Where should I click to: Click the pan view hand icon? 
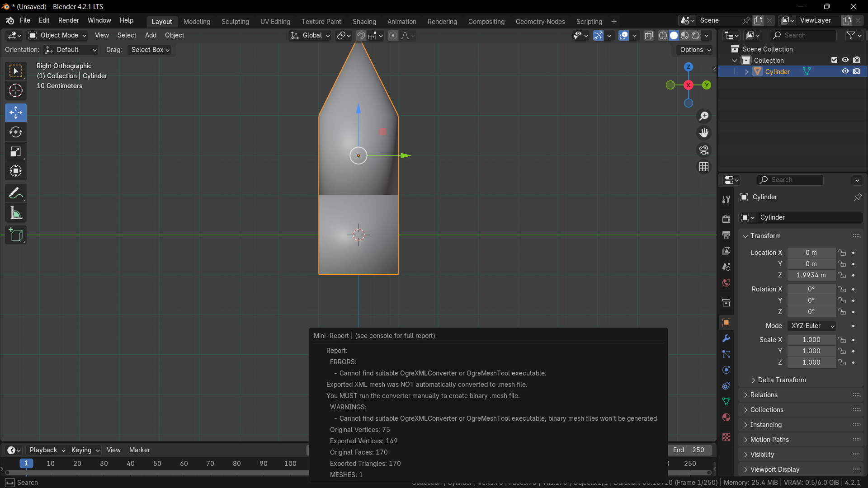coord(704,133)
